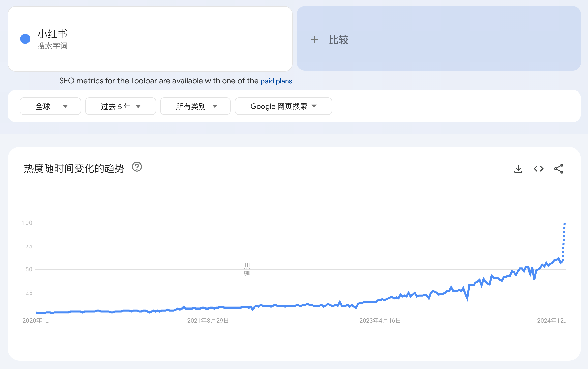Click the blue dot for 小红书

(25, 39)
